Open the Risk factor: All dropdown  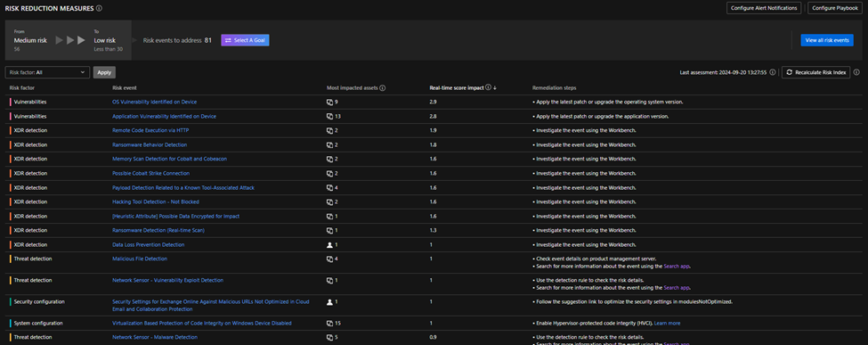47,72
